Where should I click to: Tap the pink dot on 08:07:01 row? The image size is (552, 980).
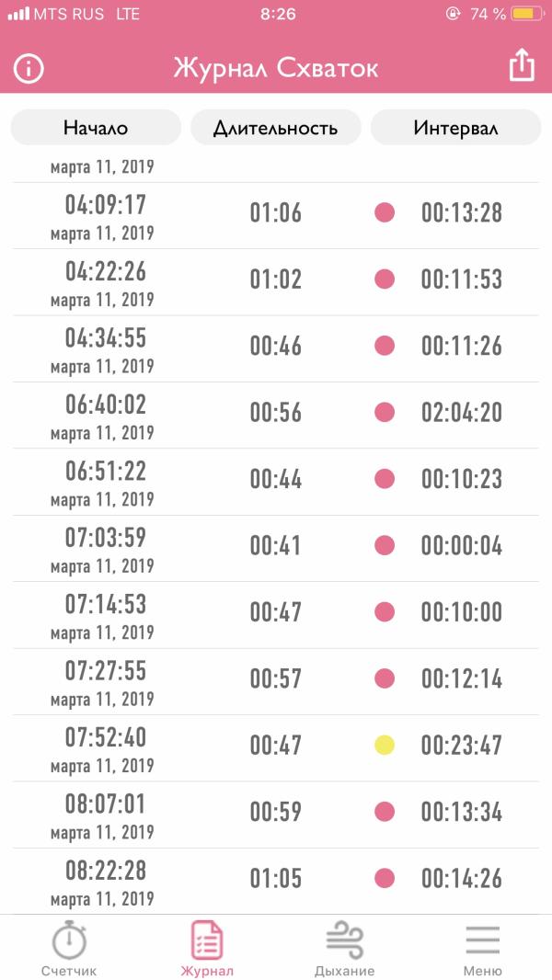tap(385, 811)
